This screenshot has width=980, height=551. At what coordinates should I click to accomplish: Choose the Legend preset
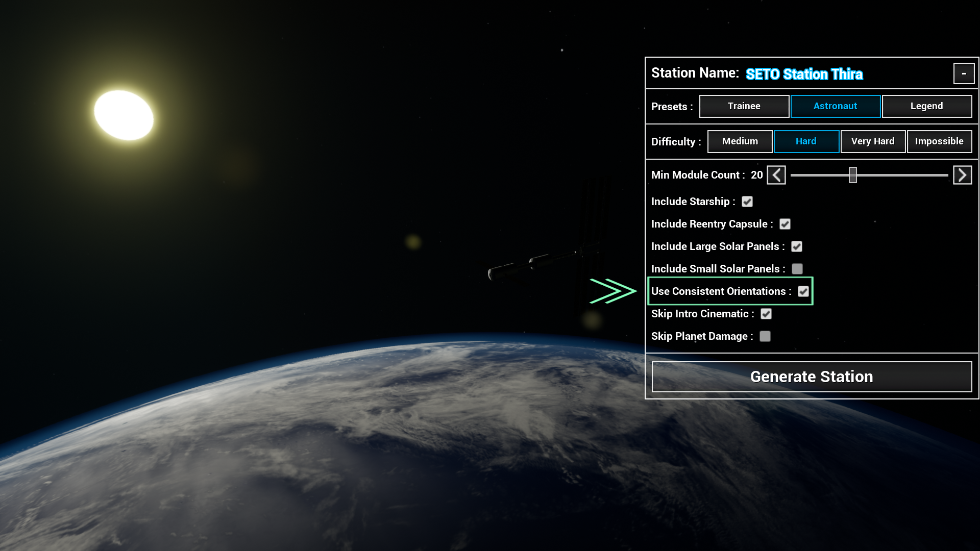pyautogui.click(x=926, y=106)
